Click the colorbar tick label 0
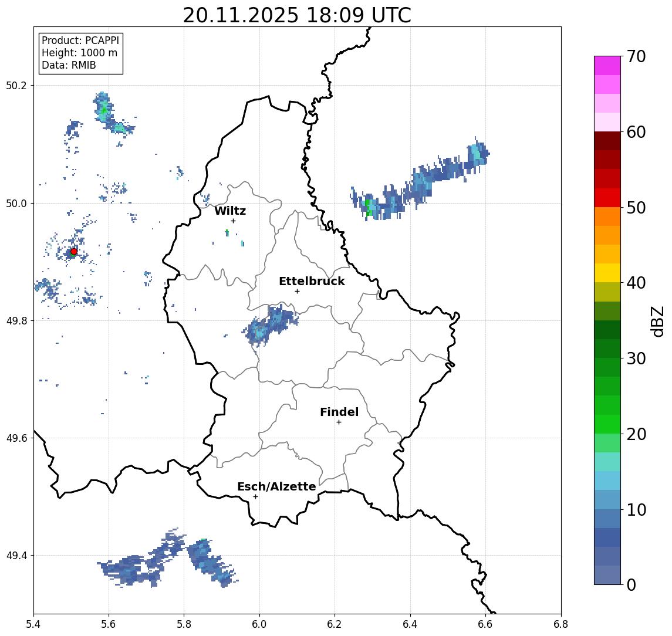672x636 pixels. [x=632, y=584]
